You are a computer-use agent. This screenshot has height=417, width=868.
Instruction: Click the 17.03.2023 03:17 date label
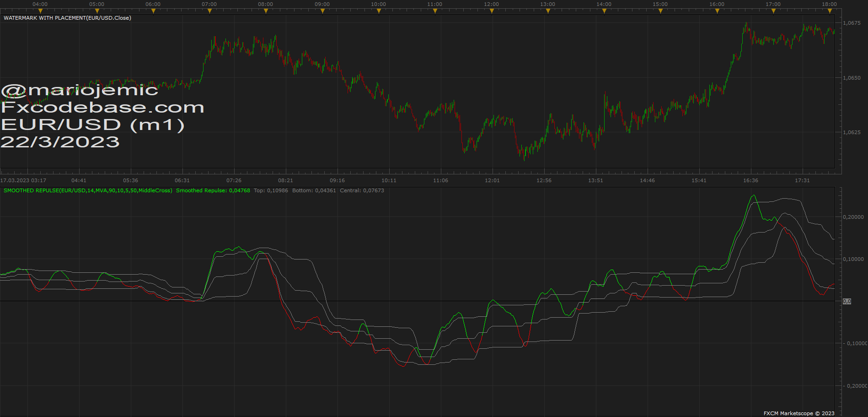tap(23, 180)
